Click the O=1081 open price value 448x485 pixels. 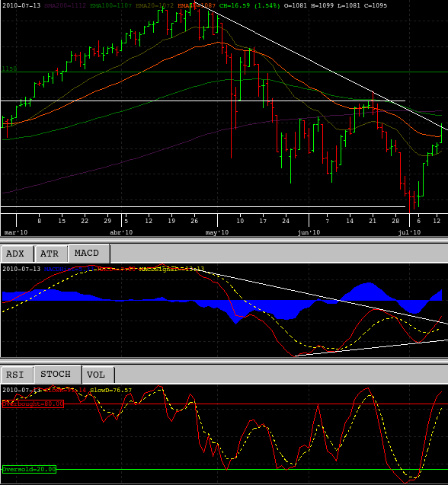click(296, 5)
